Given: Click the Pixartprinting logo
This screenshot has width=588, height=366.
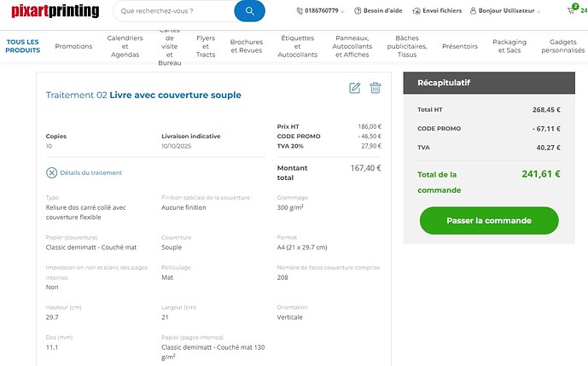Looking at the screenshot, I should (55, 12).
